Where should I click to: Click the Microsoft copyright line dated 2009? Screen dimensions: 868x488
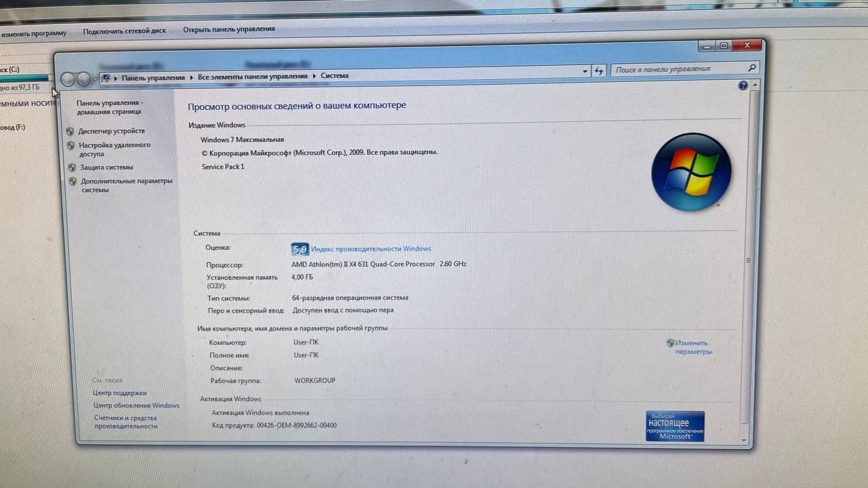319,152
